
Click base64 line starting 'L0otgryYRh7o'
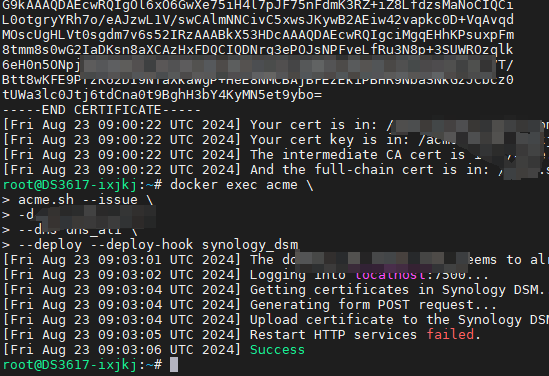pyautogui.click(x=258, y=20)
